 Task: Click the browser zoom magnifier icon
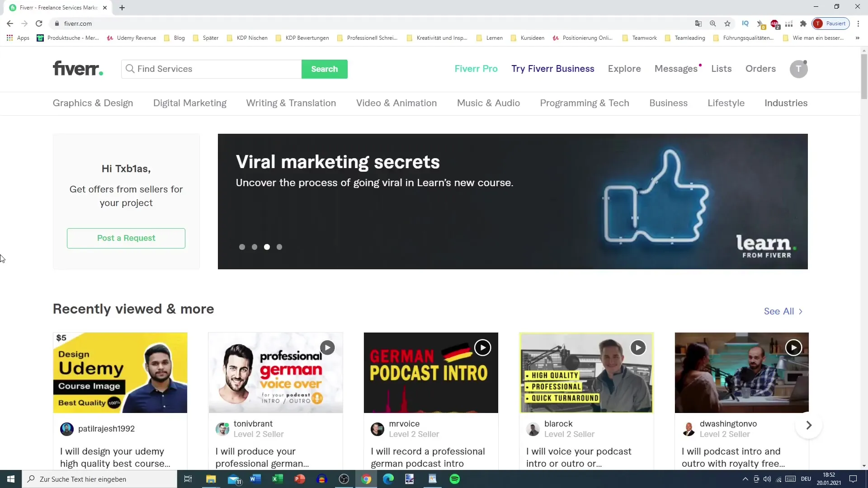click(x=713, y=23)
